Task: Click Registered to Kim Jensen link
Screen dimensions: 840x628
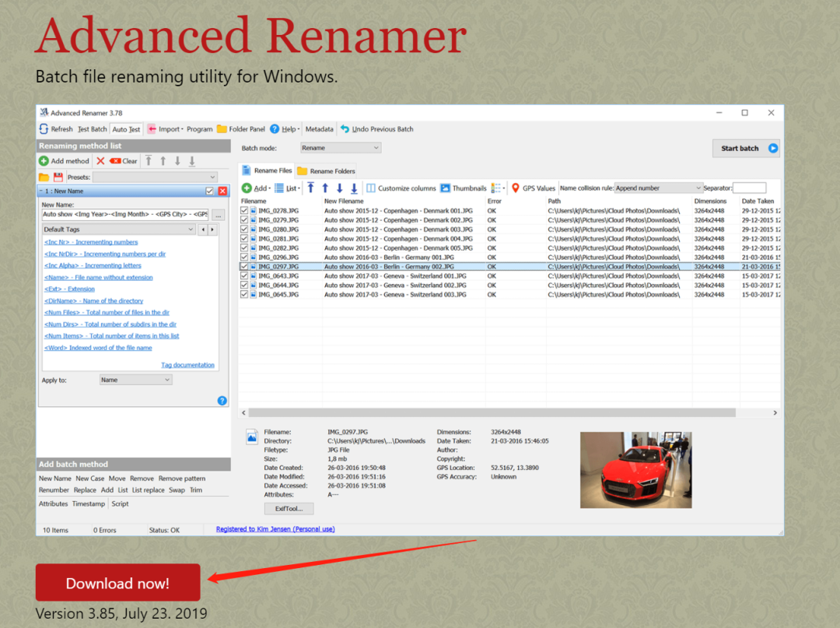Action: [275, 529]
